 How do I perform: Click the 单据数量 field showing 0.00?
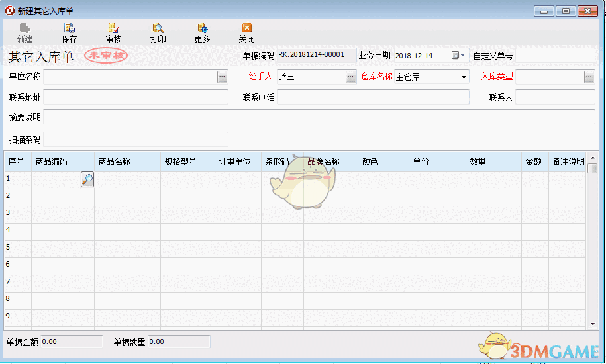click(x=179, y=341)
